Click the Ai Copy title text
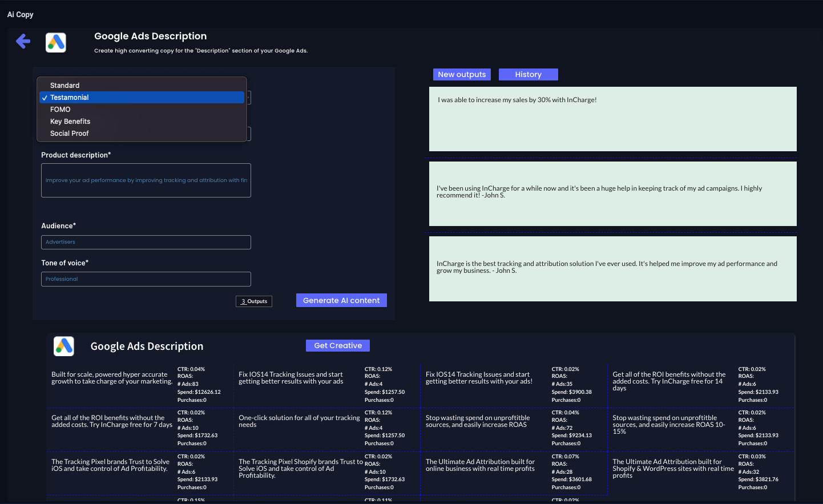 click(x=21, y=15)
